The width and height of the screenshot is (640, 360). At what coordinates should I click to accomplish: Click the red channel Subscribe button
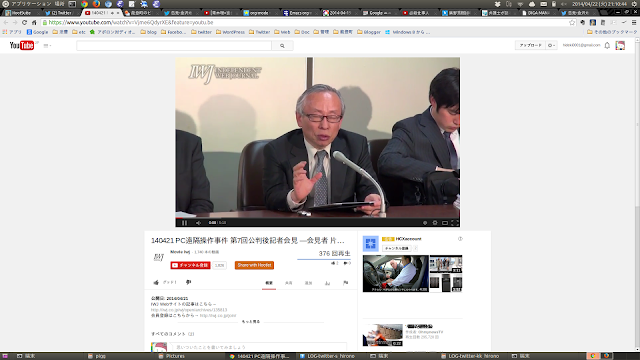click(190, 265)
